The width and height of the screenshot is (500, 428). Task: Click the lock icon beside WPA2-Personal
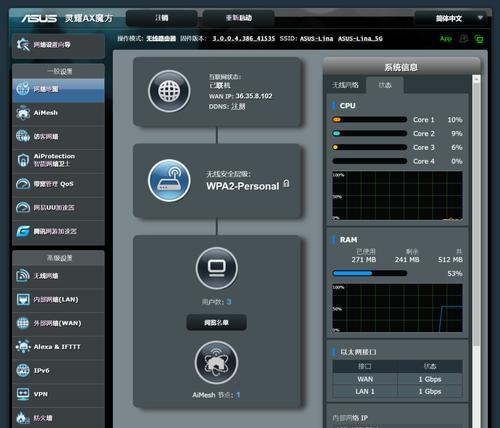click(x=286, y=184)
